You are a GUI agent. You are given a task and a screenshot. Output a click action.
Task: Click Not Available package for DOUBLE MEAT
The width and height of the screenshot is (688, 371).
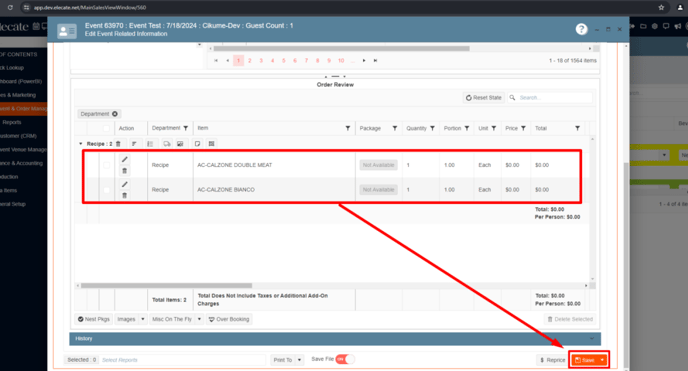click(378, 165)
